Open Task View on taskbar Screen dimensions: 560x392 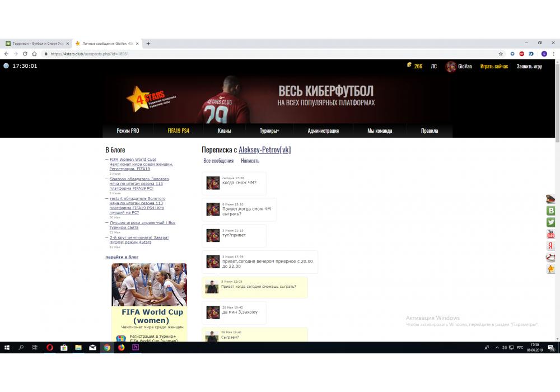coord(35,347)
